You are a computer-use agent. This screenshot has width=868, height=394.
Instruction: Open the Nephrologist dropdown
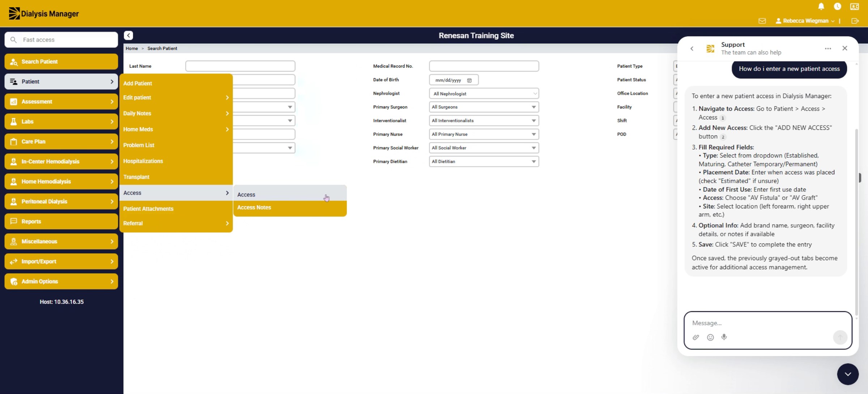point(484,94)
